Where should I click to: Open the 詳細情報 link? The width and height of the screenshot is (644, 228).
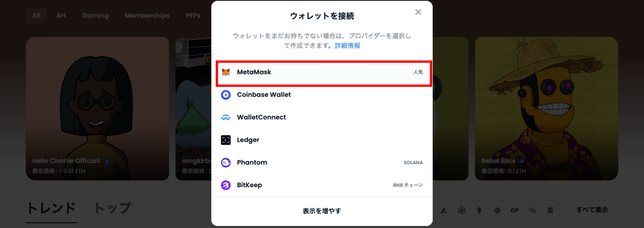[x=347, y=46]
